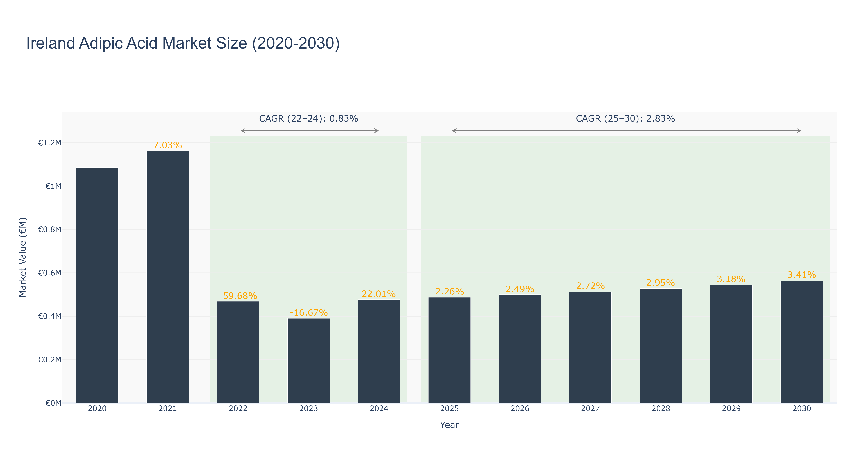Viewport: 868px width, 465px height.
Task: Click the 'Year' x-axis title
Action: 449,425
